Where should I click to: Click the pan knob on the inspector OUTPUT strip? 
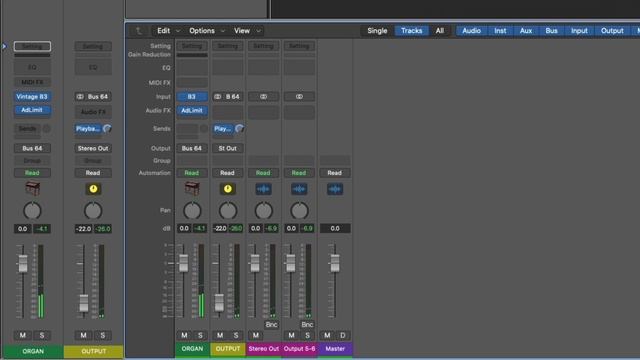[x=93, y=211]
